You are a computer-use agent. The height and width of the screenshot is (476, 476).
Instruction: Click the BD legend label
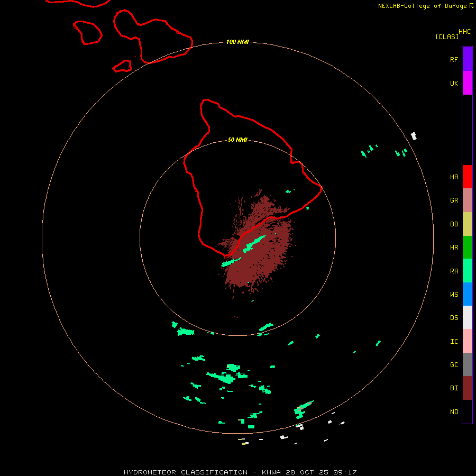(x=454, y=224)
